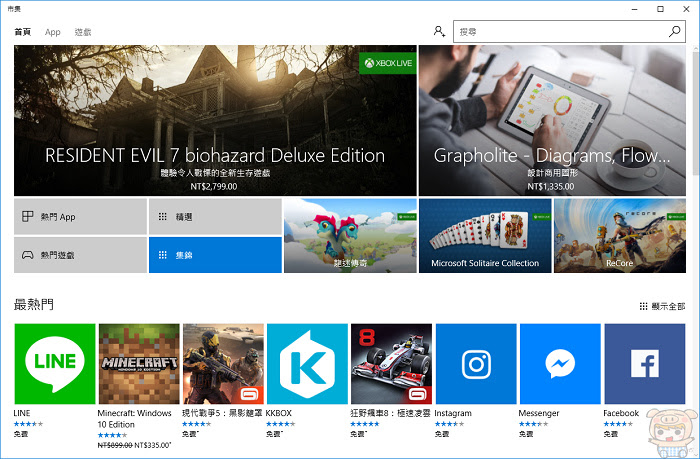Screen dimensions: 700x459
Task: Open the 精選 category tile
Action: pos(215,217)
